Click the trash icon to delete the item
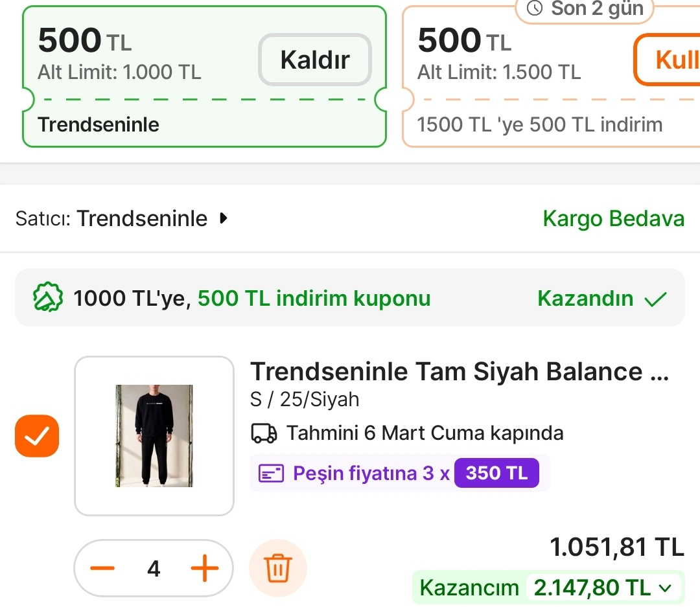 click(x=277, y=567)
